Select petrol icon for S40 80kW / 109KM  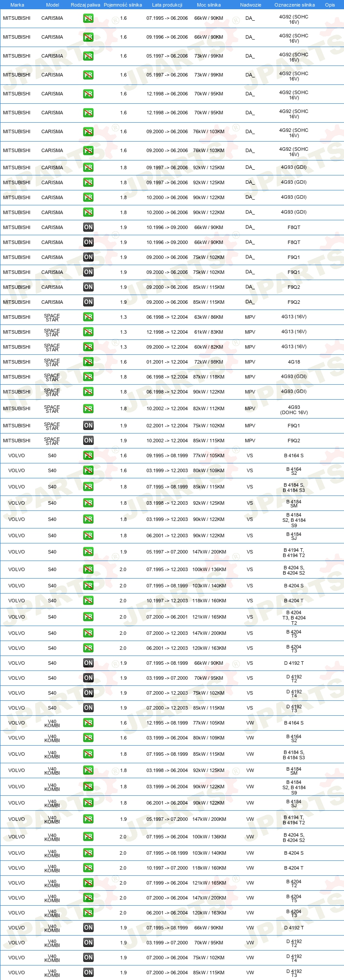click(x=88, y=470)
